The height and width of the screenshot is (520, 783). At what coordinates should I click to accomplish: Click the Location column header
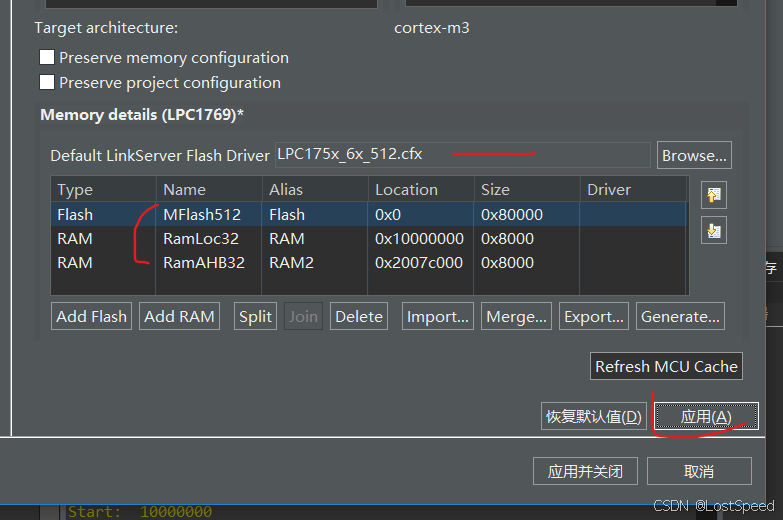tap(421, 189)
